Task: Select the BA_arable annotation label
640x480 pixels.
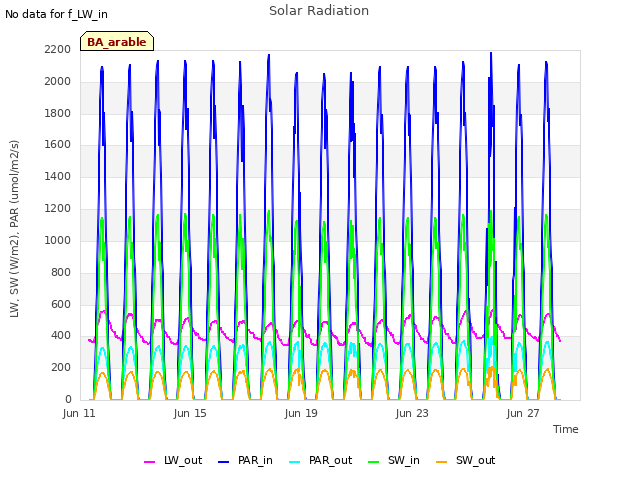Action: click(117, 41)
